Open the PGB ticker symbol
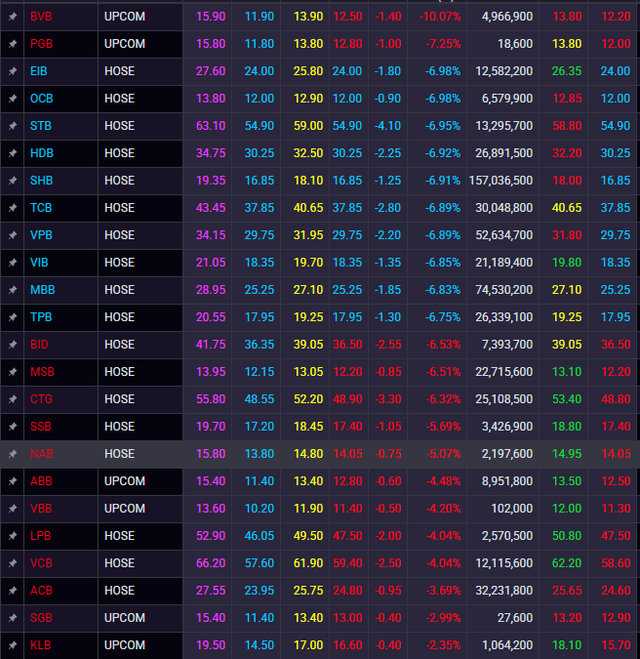Screen dimensions: 640x659 (x=42, y=44)
